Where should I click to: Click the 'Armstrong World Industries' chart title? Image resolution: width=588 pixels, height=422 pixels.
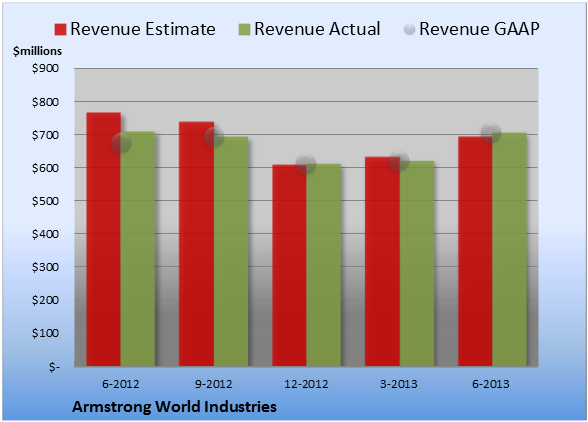(174, 407)
